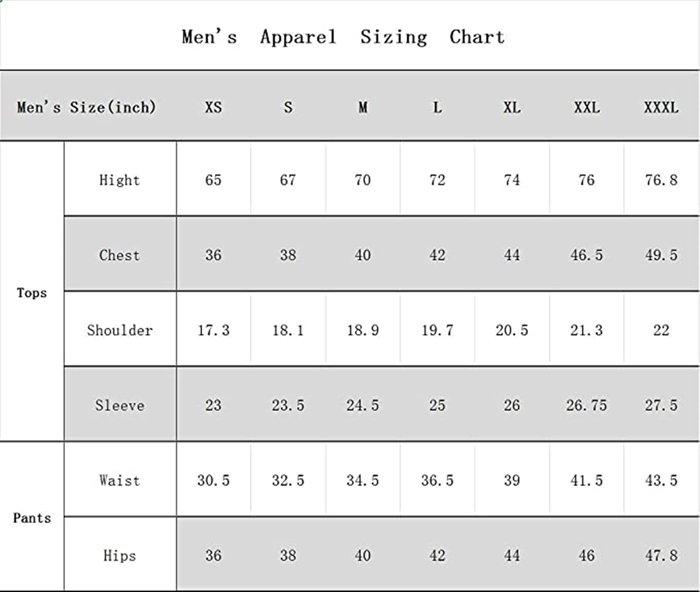Select the Pants category label
The height and width of the screenshot is (592, 700).
point(31,518)
